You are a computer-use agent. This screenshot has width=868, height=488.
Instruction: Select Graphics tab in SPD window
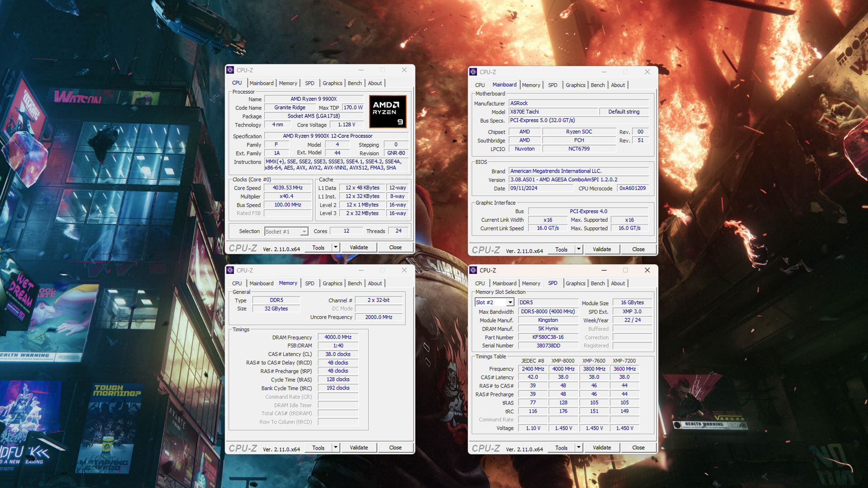[x=576, y=283]
